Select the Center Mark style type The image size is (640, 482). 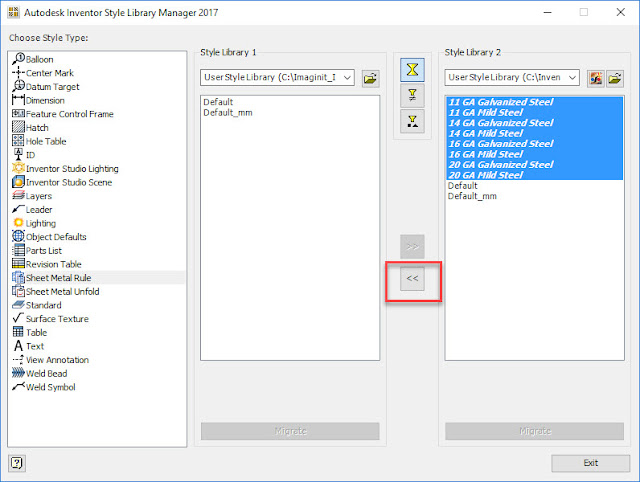pyautogui.click(x=43, y=73)
